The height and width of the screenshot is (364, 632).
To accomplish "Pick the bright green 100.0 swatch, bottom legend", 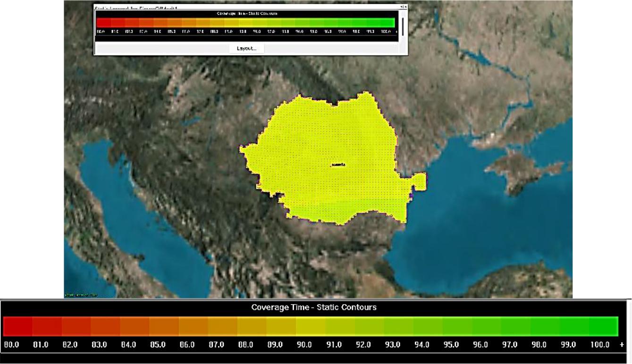I will 604,326.
